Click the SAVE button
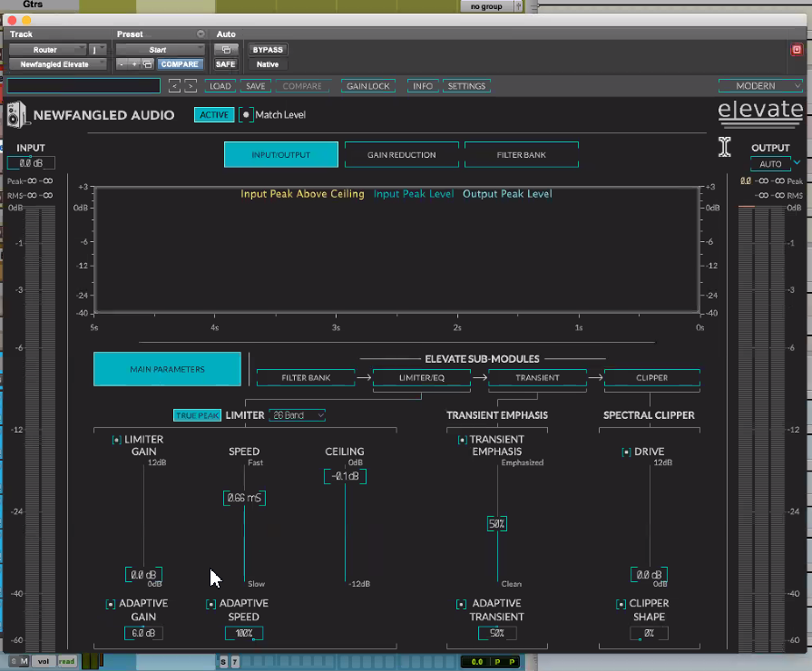 click(x=255, y=86)
